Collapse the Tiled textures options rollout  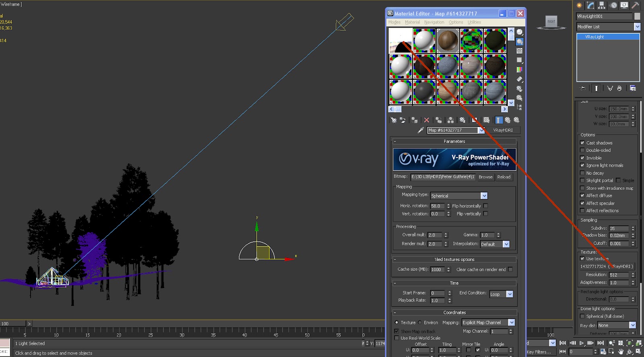[454, 259]
